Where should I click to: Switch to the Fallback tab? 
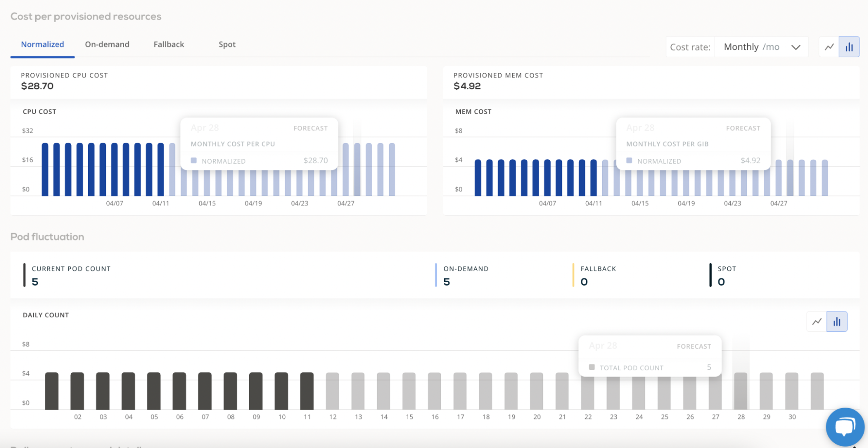click(x=169, y=44)
